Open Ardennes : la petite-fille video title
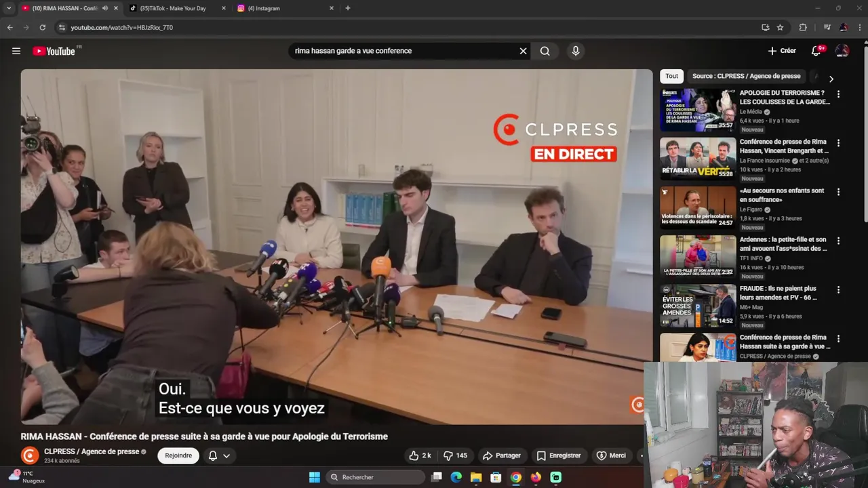The width and height of the screenshot is (868, 488). tap(783, 244)
